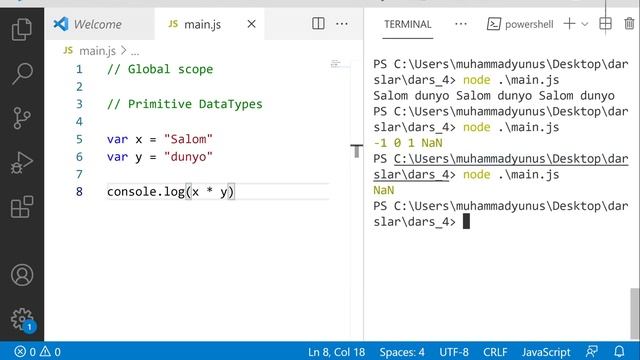Open the panel views ellipsis menu

(x=461, y=24)
